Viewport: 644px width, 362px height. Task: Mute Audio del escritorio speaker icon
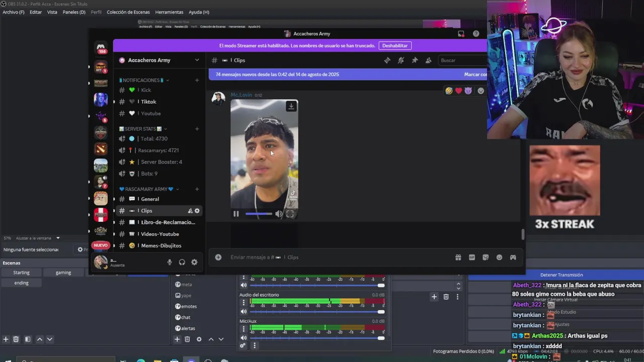coord(244,312)
